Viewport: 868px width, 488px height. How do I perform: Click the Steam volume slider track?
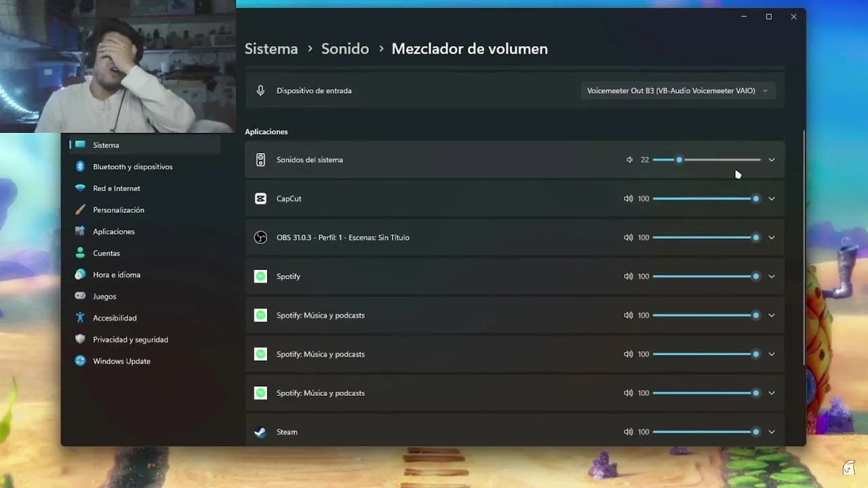point(707,432)
